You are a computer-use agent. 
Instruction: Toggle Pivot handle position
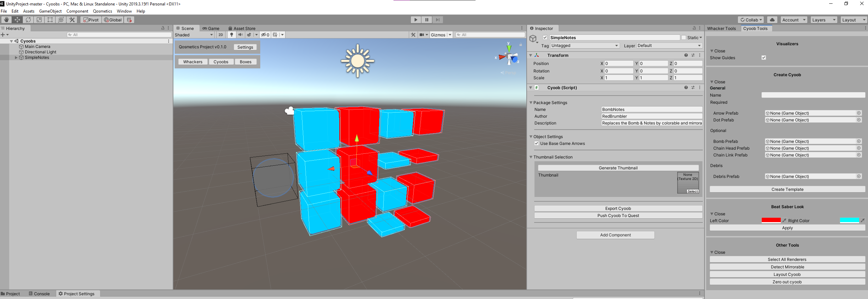(91, 20)
